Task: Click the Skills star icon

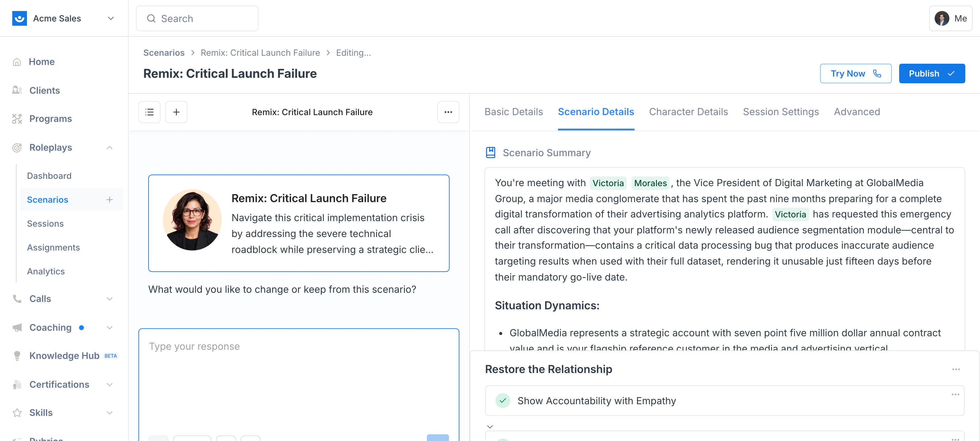Action: tap(17, 413)
